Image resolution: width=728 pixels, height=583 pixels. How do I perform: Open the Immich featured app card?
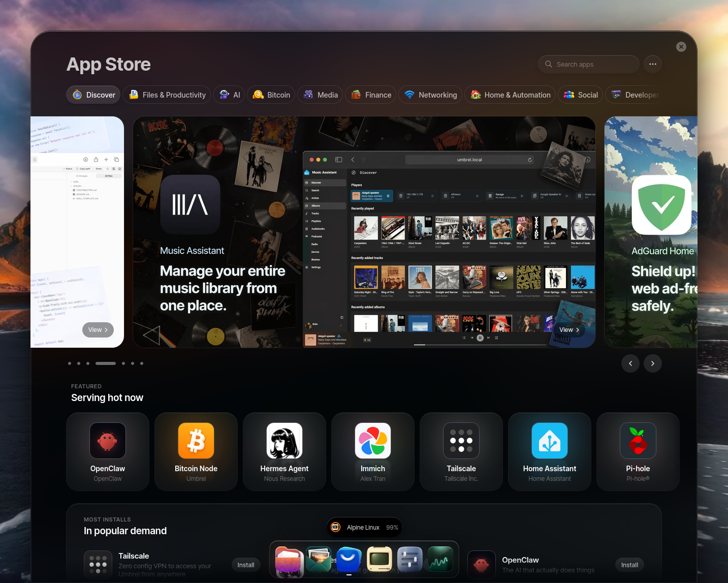[373, 451]
